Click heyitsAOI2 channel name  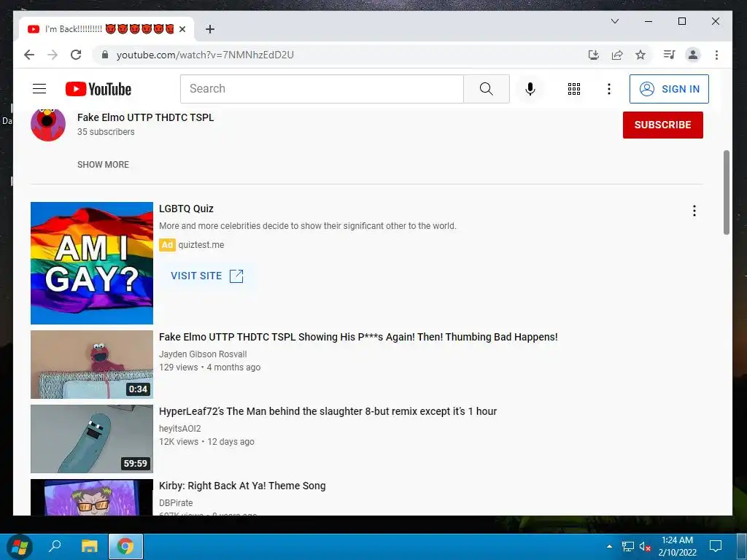click(180, 429)
